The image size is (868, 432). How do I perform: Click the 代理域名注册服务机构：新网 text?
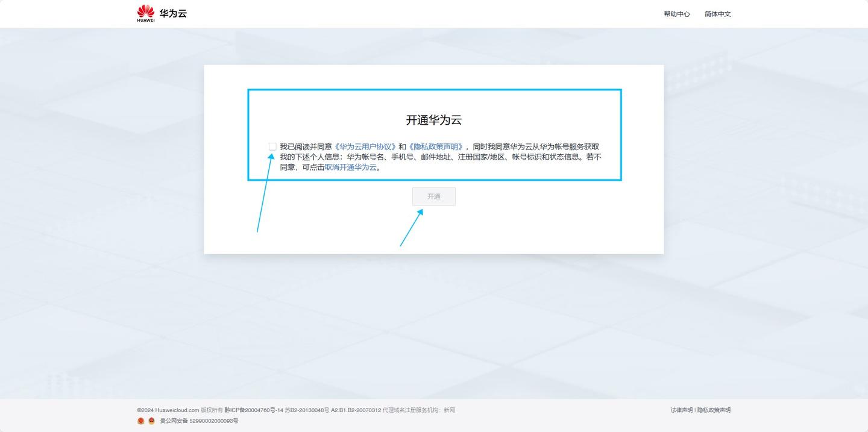coord(419,410)
